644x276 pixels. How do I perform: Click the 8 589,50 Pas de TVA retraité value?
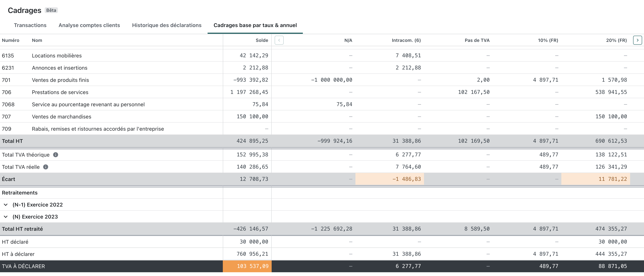pos(477,229)
